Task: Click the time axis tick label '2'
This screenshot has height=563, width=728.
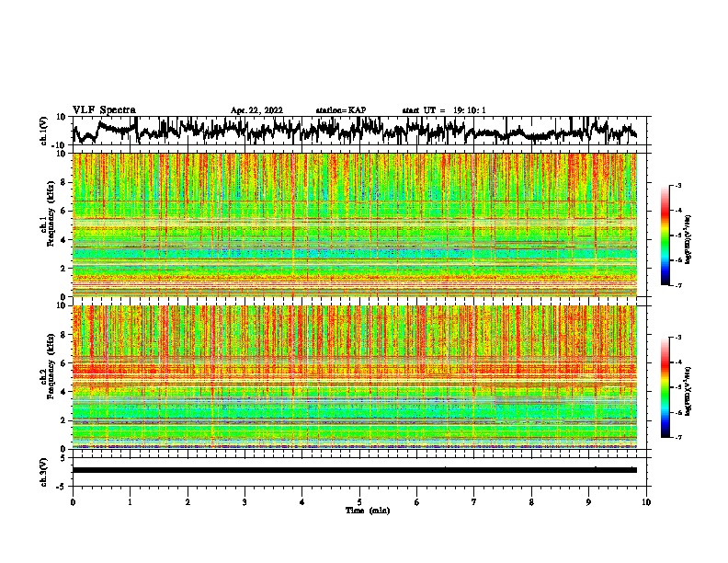Action: [x=188, y=502]
